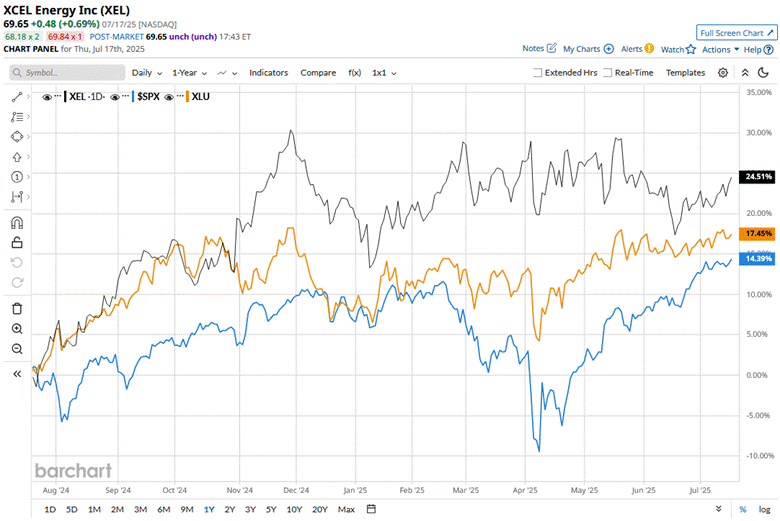Open the 1-Year period dropdown
This screenshot has width=780, height=521.
pos(190,73)
